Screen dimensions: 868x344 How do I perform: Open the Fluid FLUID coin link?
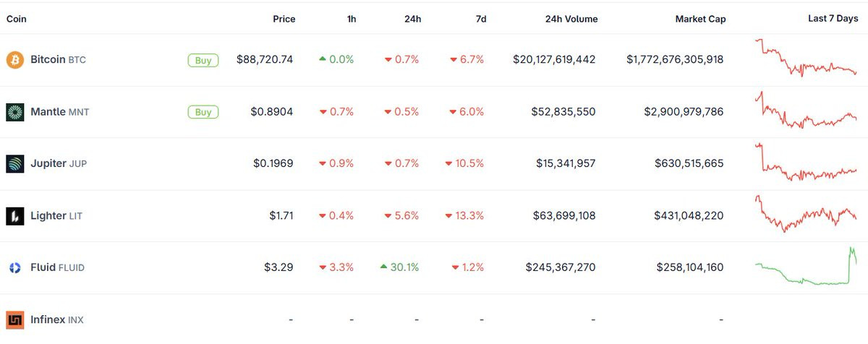point(57,268)
